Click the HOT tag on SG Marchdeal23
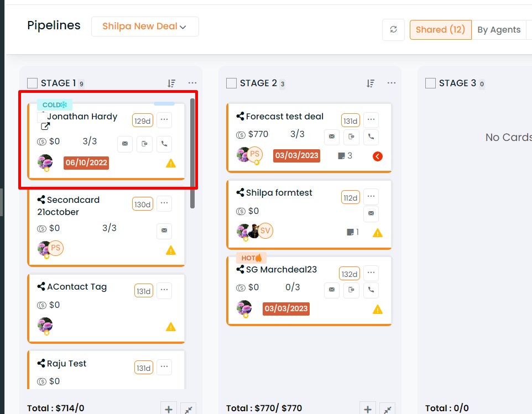532x414 pixels. (252, 258)
